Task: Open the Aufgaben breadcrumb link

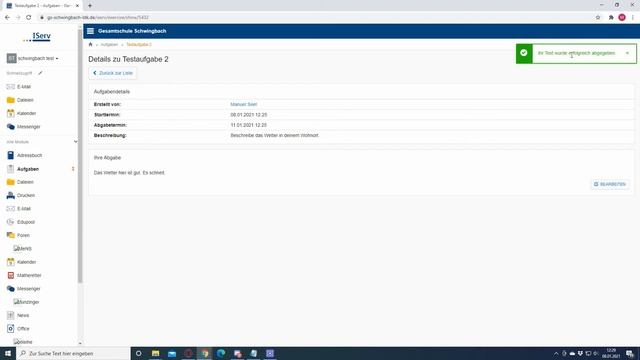Action: point(109,44)
